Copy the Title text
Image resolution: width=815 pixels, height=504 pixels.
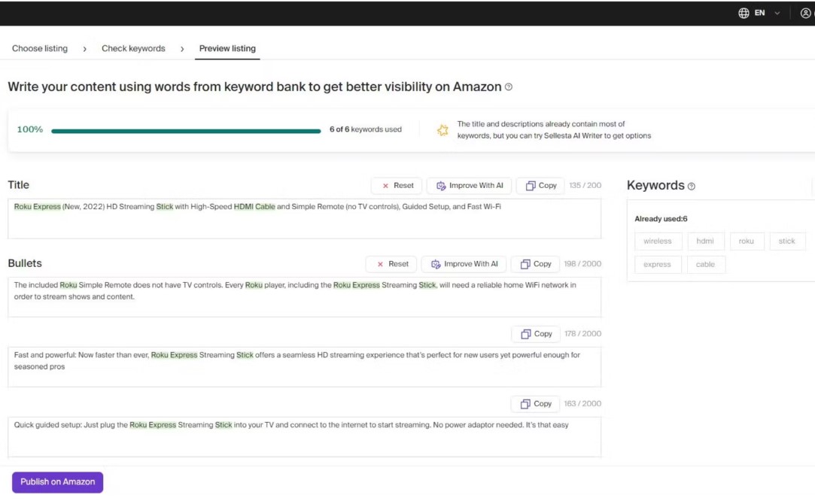click(x=541, y=186)
